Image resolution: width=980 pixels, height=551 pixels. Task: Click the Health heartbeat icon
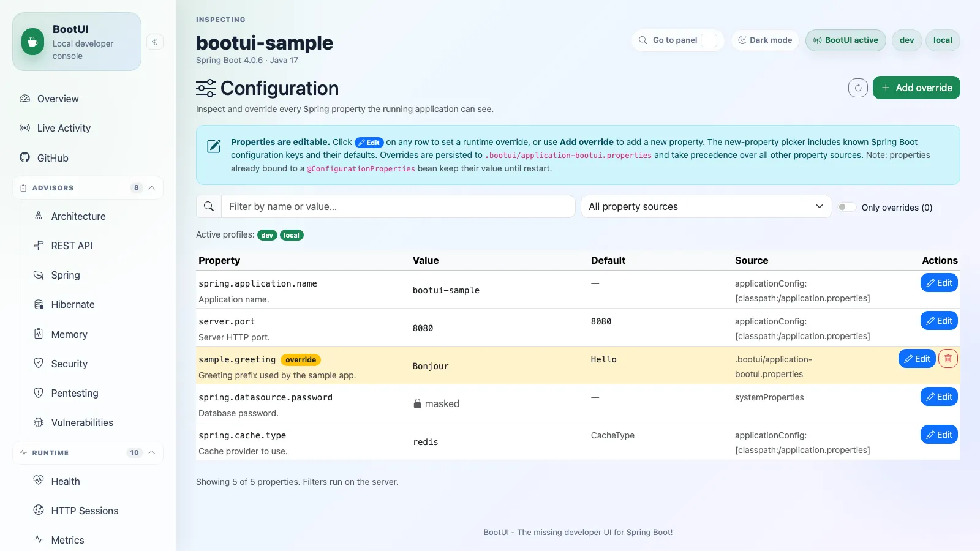click(39, 481)
